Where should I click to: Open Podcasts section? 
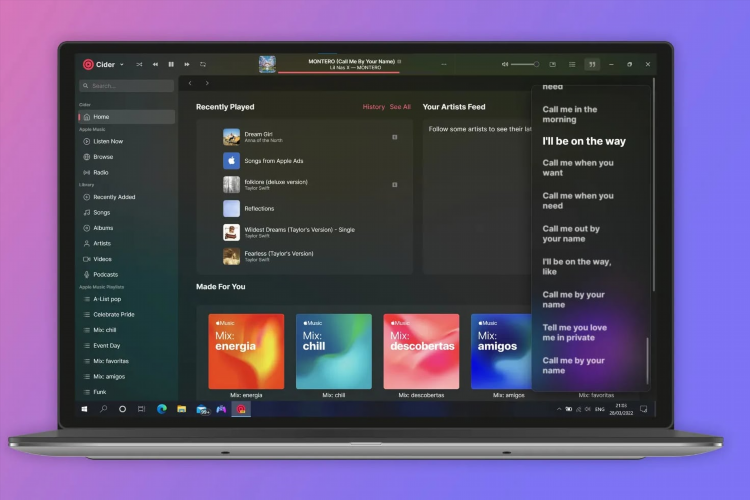coord(126,275)
